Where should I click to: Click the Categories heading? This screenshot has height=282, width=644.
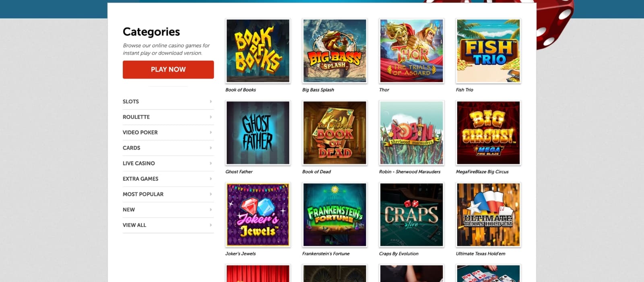point(151,32)
